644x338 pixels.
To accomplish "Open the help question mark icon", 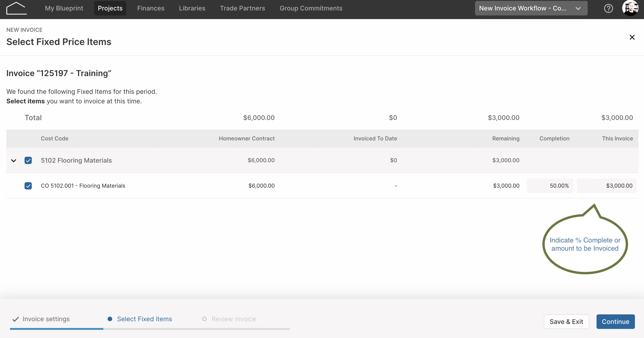I will [608, 8].
